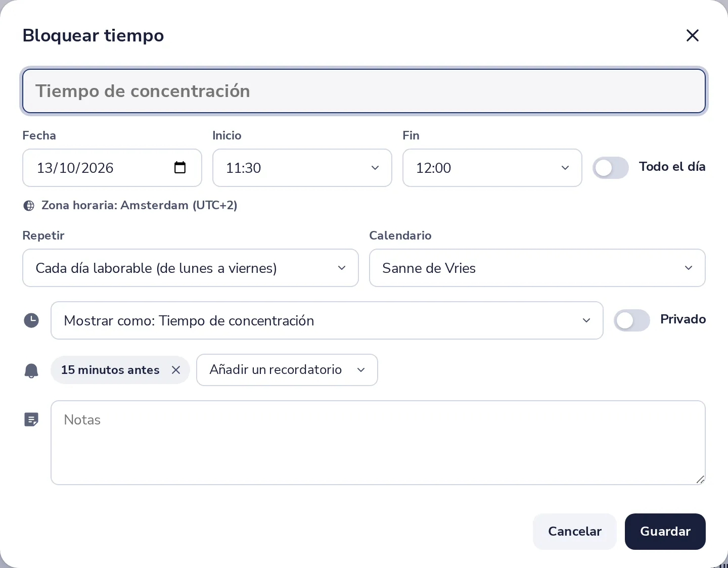Image resolution: width=728 pixels, height=568 pixels.
Task: Open Añadir un recordatorio dropdown
Action: [x=287, y=370]
